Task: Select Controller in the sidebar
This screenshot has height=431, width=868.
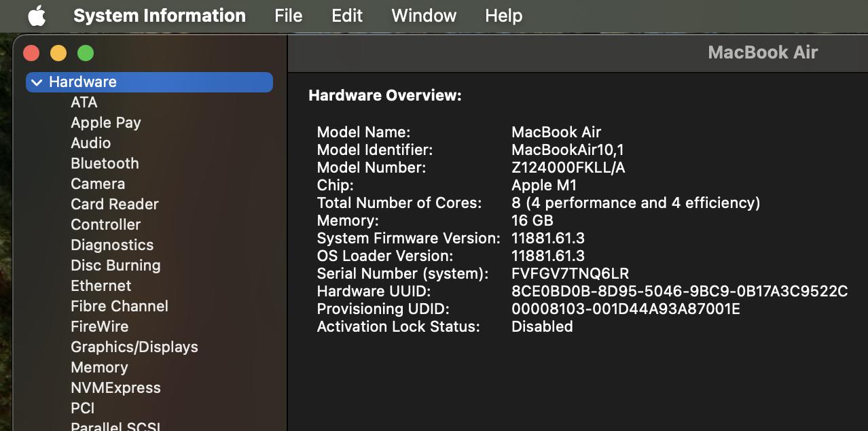Action: [x=106, y=225]
